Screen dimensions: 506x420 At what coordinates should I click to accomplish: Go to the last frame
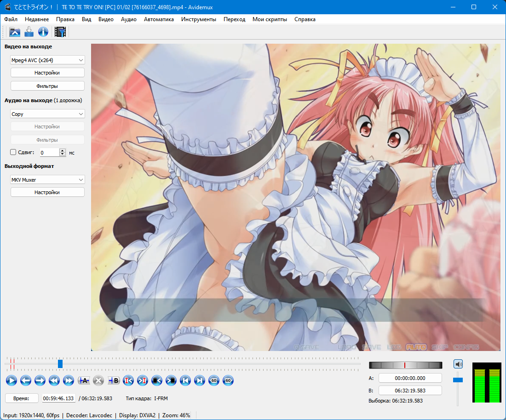point(199,380)
